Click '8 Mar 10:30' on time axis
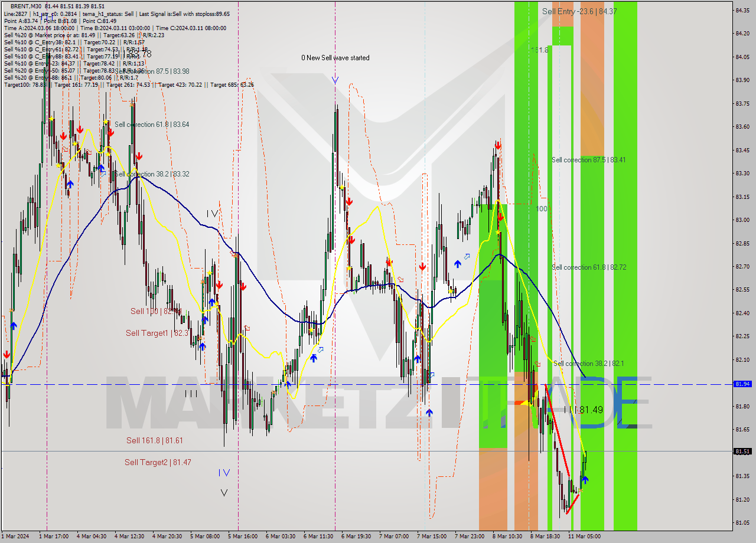The height and width of the screenshot is (543, 756). point(507,537)
